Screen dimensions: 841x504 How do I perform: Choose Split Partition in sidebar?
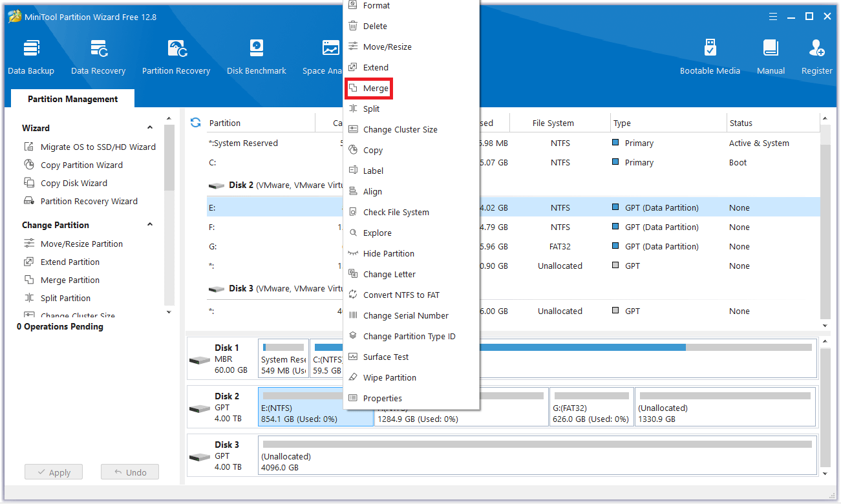(x=58, y=298)
